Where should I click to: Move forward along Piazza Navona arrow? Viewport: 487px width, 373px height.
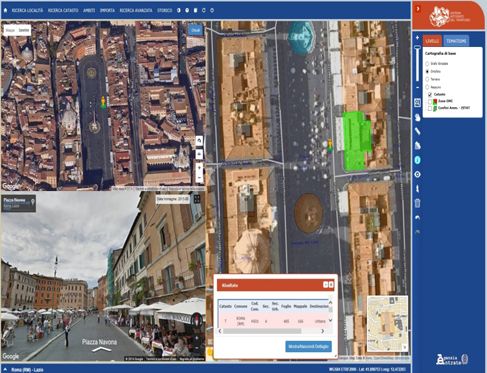click(x=101, y=349)
